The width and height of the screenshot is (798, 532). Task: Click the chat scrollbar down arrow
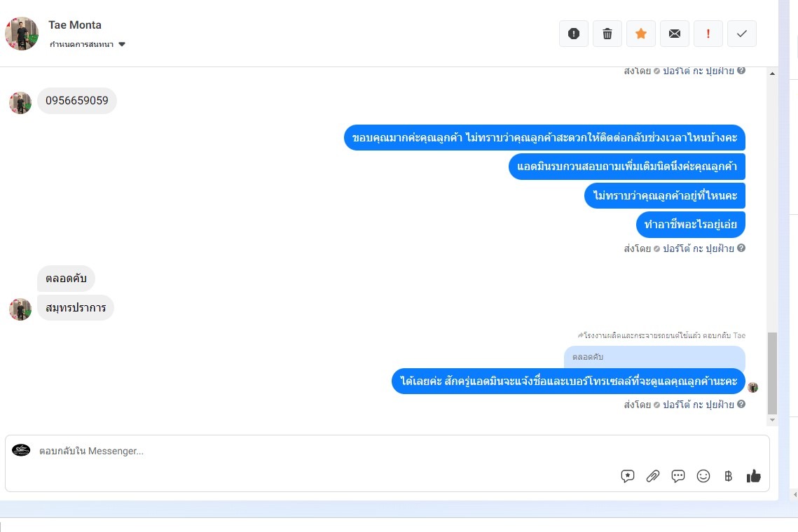pos(772,420)
